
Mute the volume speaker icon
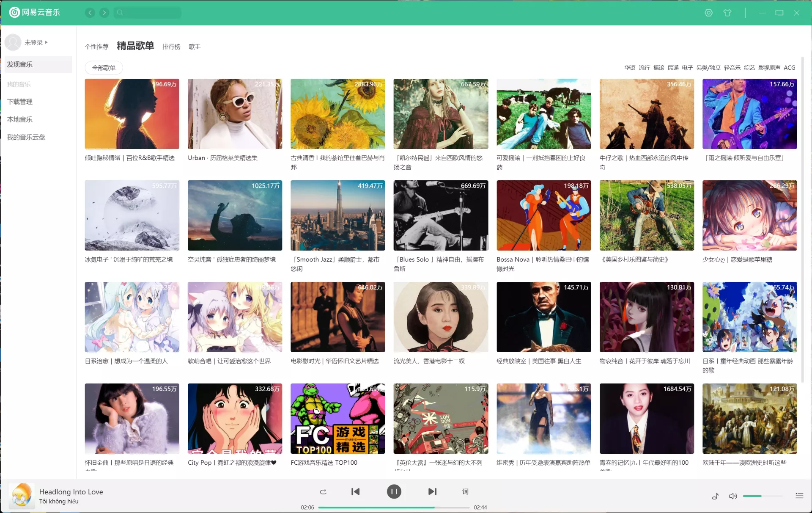[733, 496]
